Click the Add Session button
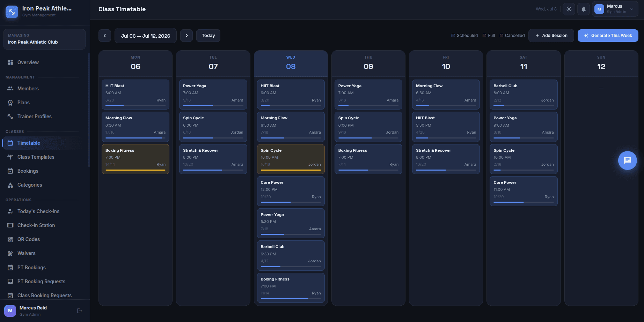This screenshot has height=322, width=644. [551, 36]
